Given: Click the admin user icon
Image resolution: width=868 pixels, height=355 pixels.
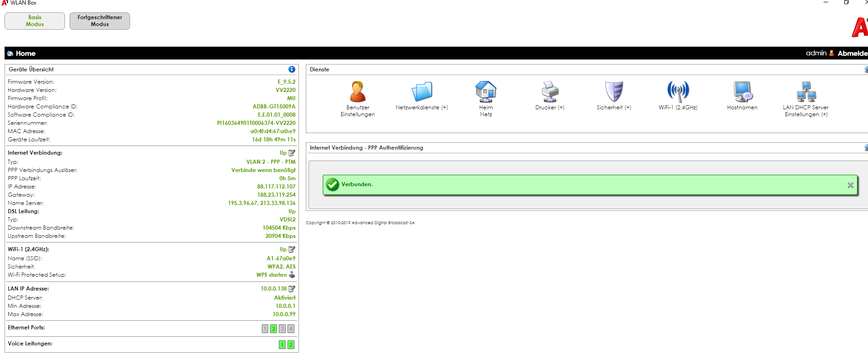Looking at the screenshot, I should pyautogui.click(x=832, y=53).
